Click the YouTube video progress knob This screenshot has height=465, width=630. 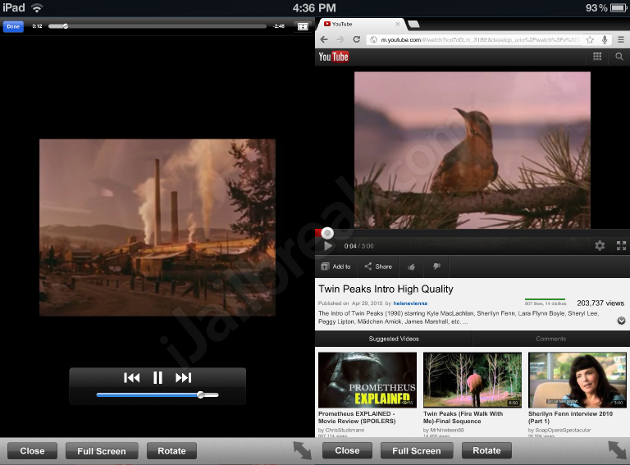click(327, 233)
